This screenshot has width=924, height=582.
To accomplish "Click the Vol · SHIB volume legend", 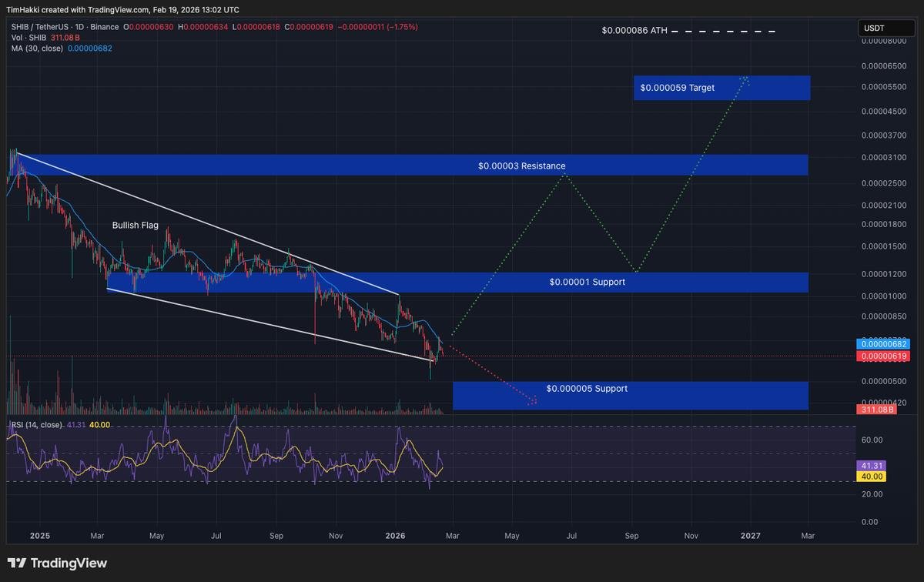I will (35, 36).
